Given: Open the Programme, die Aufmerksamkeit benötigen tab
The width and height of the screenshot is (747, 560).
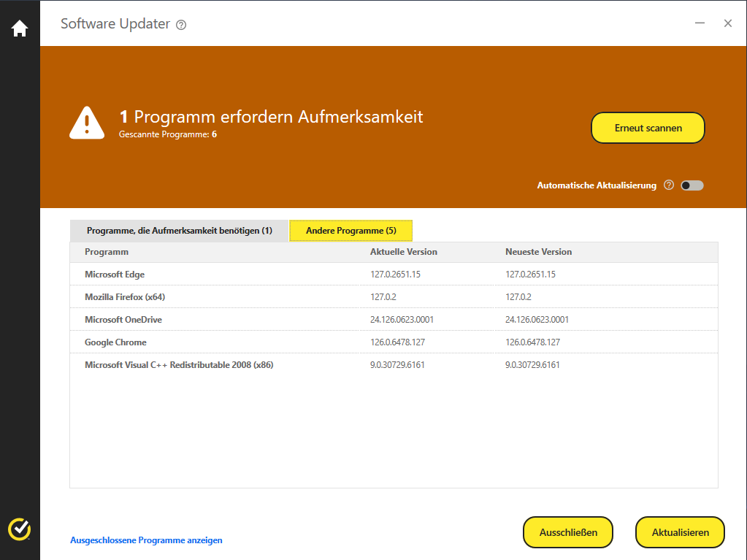Looking at the screenshot, I should click(x=177, y=230).
